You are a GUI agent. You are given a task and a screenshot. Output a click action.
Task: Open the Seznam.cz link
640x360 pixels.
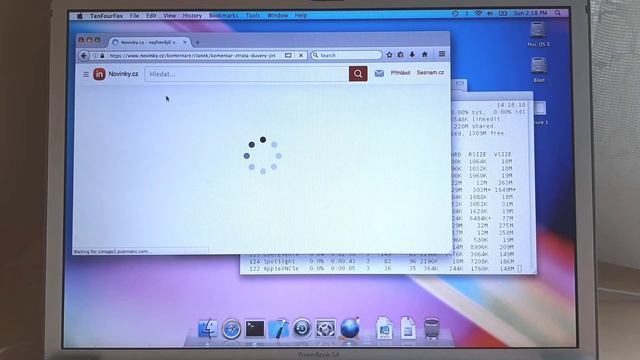(430, 72)
